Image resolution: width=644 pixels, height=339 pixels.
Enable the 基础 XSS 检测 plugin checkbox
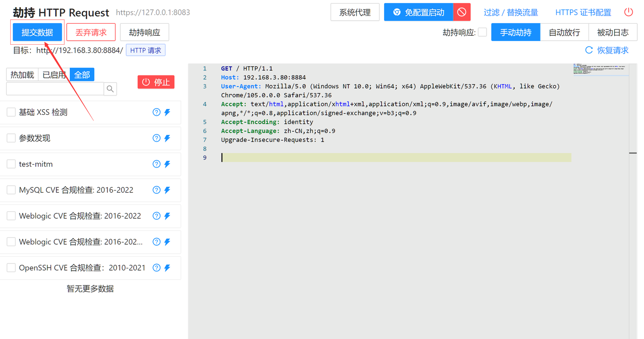click(11, 112)
